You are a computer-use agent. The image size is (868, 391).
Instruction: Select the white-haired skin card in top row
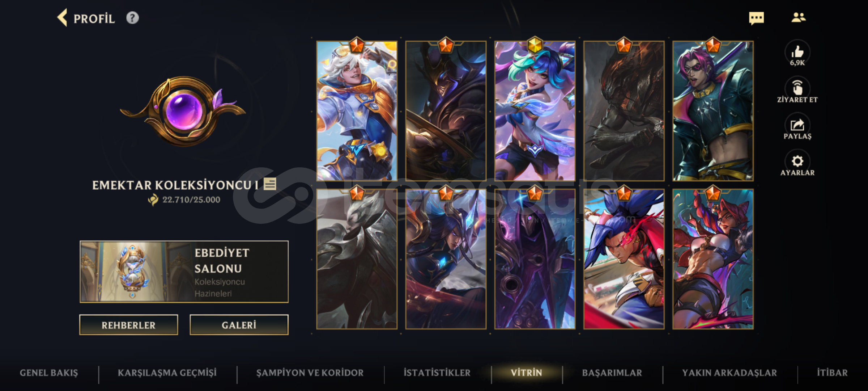357,111
